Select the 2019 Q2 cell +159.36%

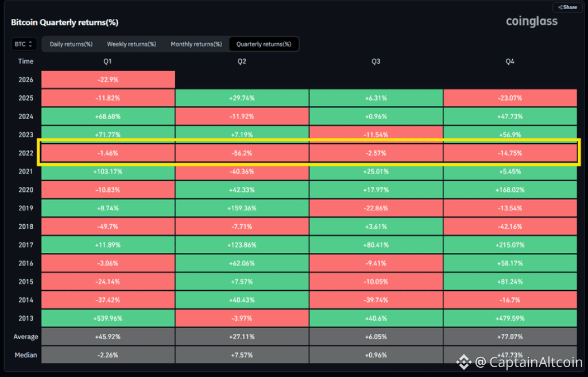click(242, 208)
